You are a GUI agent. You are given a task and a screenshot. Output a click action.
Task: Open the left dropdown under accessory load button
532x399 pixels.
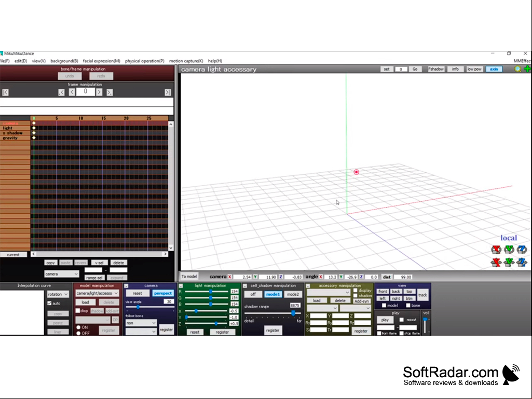click(322, 308)
